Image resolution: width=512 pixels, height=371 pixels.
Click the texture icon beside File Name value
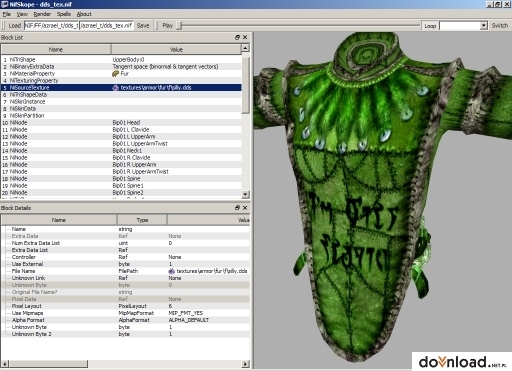pyautogui.click(x=172, y=271)
